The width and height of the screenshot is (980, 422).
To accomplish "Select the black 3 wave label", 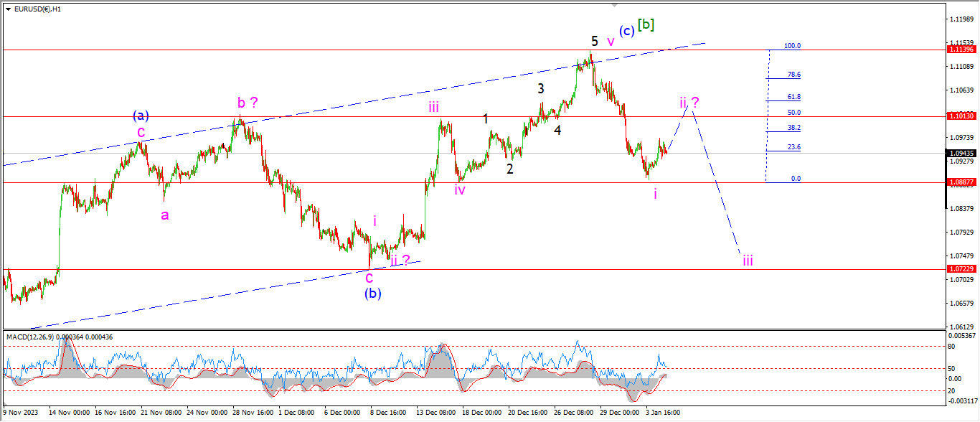I will click(x=541, y=89).
